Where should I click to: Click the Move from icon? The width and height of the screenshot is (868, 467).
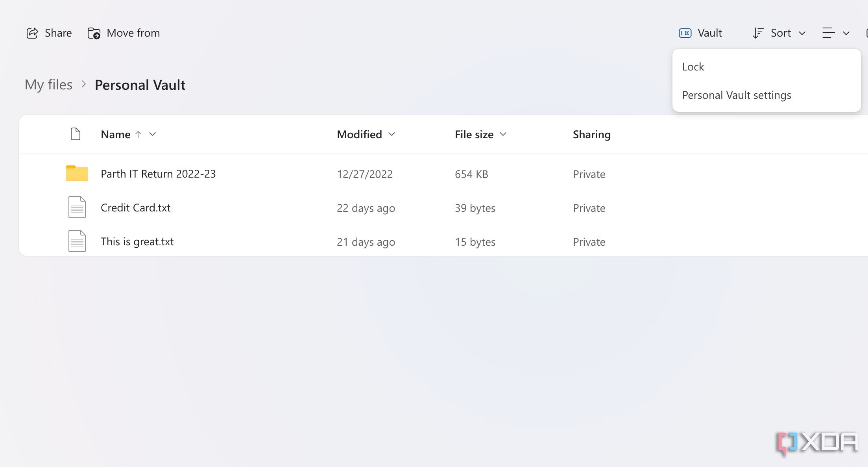point(93,33)
